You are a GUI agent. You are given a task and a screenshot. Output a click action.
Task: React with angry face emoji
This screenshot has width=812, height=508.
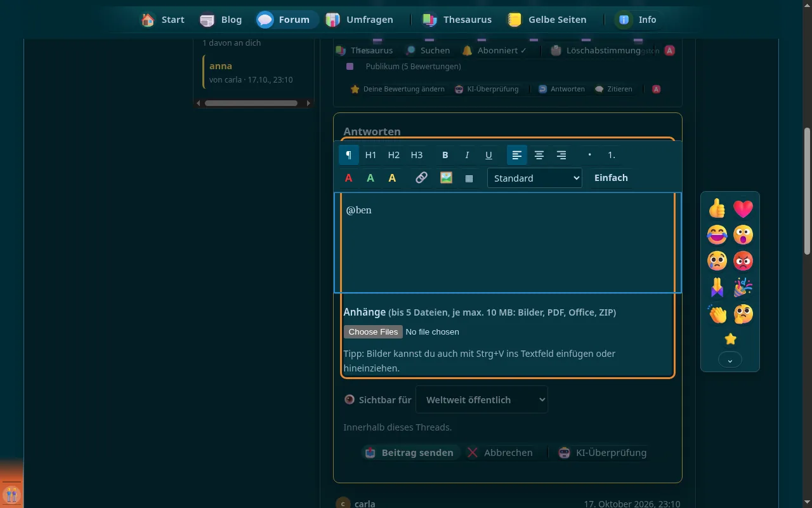tap(743, 260)
